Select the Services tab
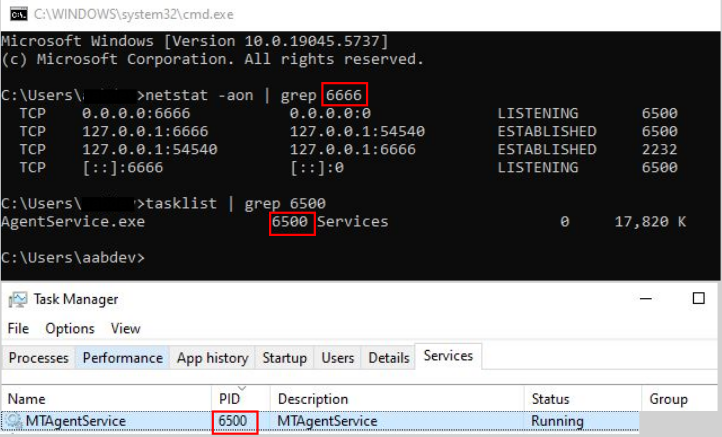 (448, 356)
